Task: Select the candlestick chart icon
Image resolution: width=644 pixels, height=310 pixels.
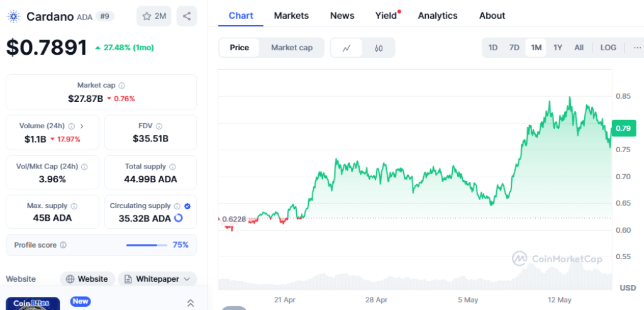Action: (x=379, y=48)
